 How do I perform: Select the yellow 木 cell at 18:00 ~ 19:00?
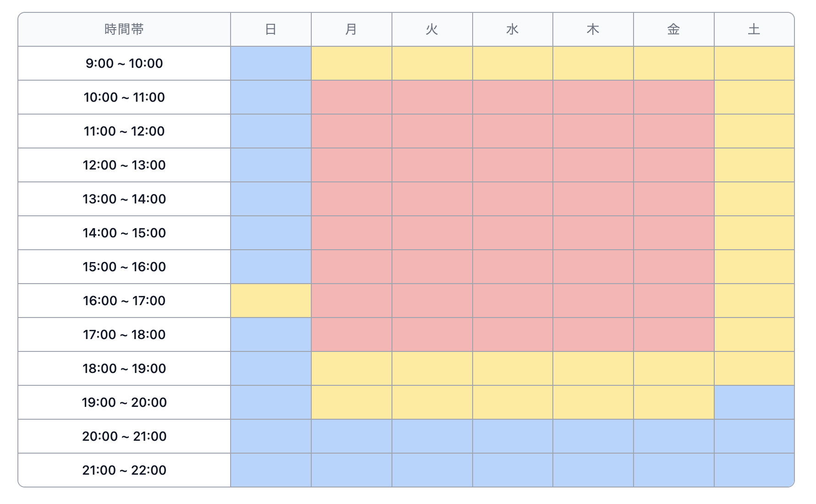click(x=593, y=368)
